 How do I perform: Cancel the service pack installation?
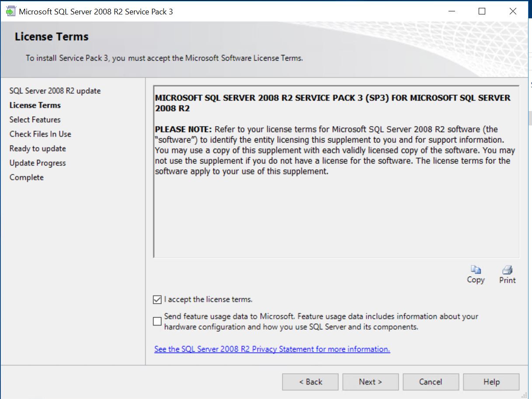[x=431, y=382]
